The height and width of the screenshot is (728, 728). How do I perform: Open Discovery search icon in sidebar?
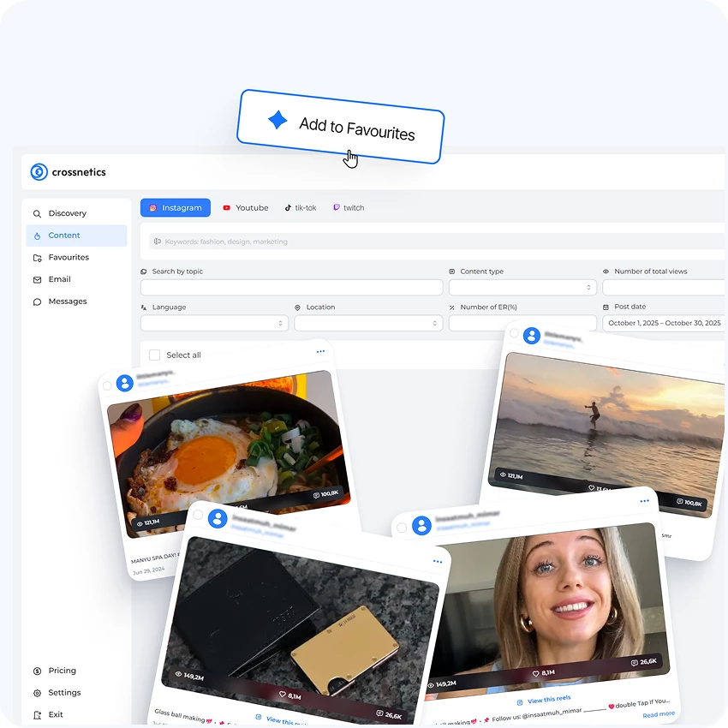coord(37,213)
